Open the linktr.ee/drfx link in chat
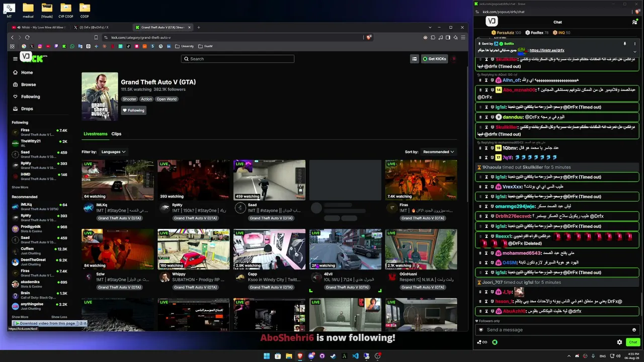The image size is (644, 362). click(x=547, y=50)
